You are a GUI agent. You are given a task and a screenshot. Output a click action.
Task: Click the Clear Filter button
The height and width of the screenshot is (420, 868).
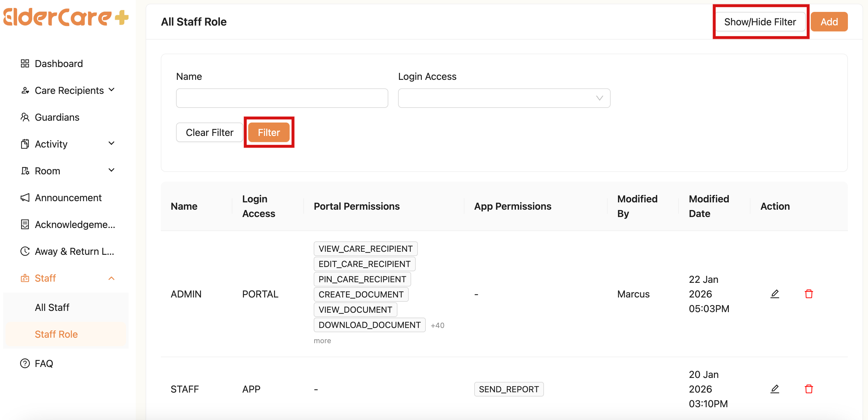tap(209, 133)
